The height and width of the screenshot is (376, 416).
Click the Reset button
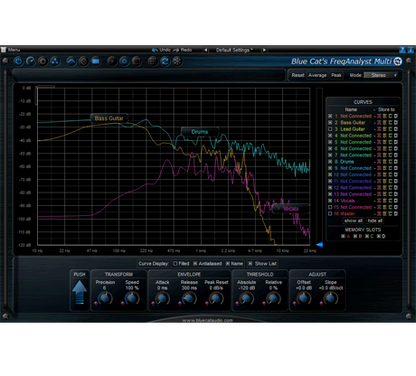(x=298, y=75)
